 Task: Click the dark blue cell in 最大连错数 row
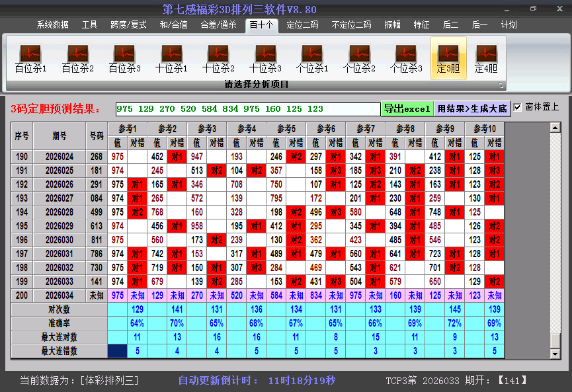[118, 352]
